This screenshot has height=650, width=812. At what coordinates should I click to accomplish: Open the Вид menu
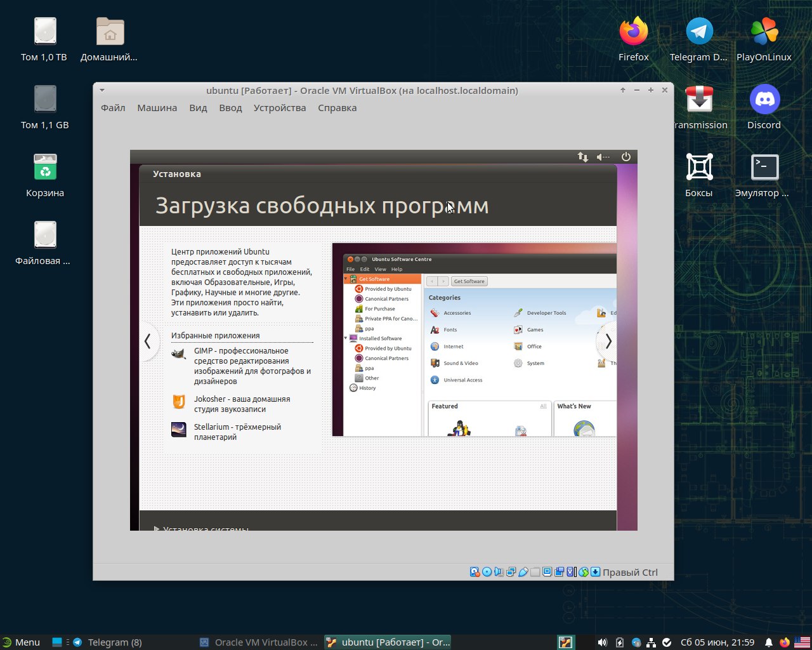click(x=198, y=108)
